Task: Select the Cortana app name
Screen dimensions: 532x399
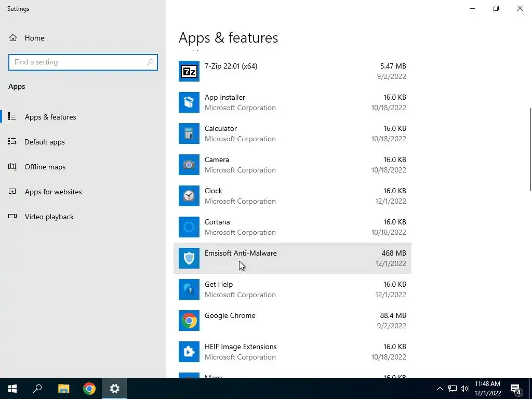Action: pyautogui.click(x=217, y=222)
